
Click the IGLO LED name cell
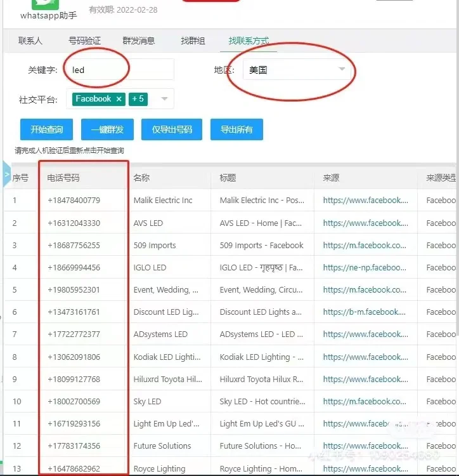point(150,267)
